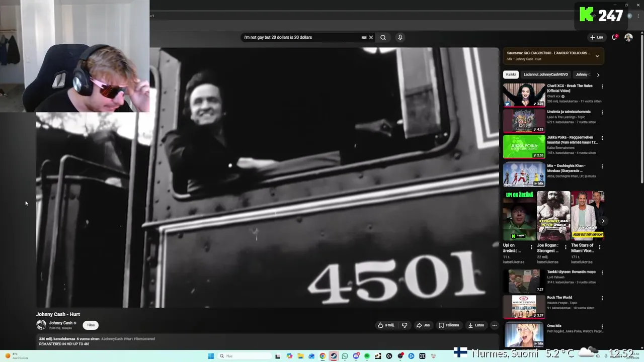Open the Upi on äreänä short

coord(519,215)
